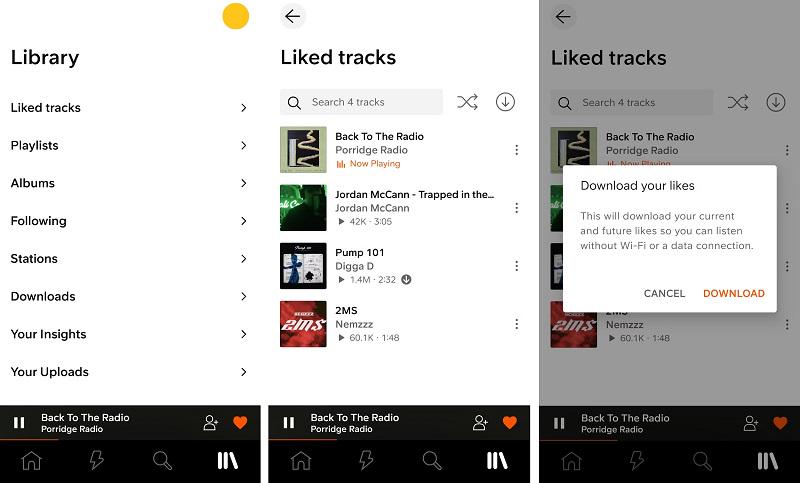Expand Playlists with its chevron arrow
This screenshot has height=483, width=800.
244,145
